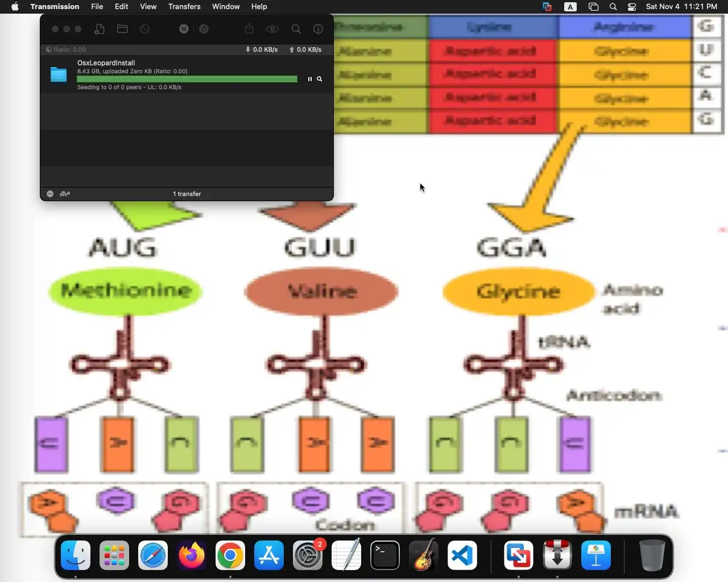This screenshot has width=728, height=582.
Task: Click the date and time in menu bar
Action: pos(681,6)
